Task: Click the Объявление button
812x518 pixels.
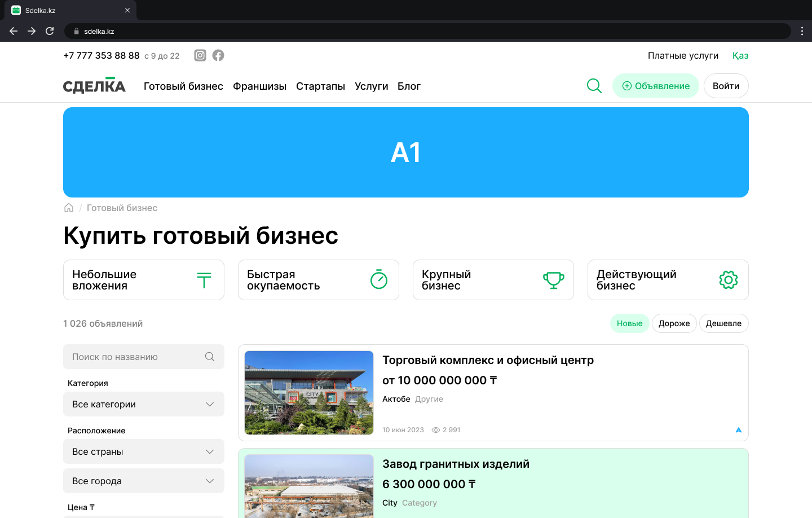Action: 656,86
